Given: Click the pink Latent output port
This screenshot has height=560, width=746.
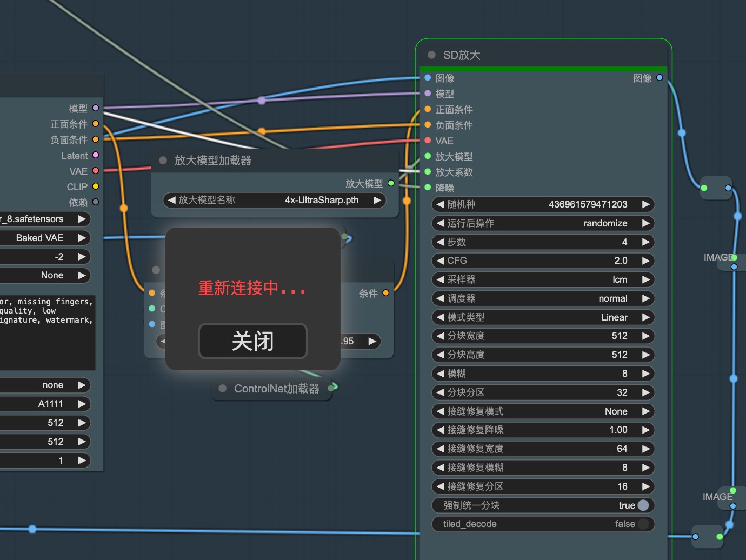Looking at the screenshot, I should coord(96,155).
